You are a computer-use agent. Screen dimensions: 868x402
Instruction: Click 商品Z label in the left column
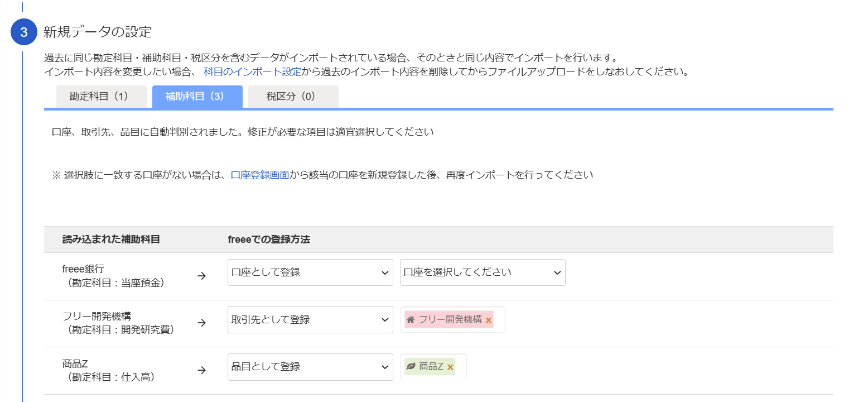(75, 363)
